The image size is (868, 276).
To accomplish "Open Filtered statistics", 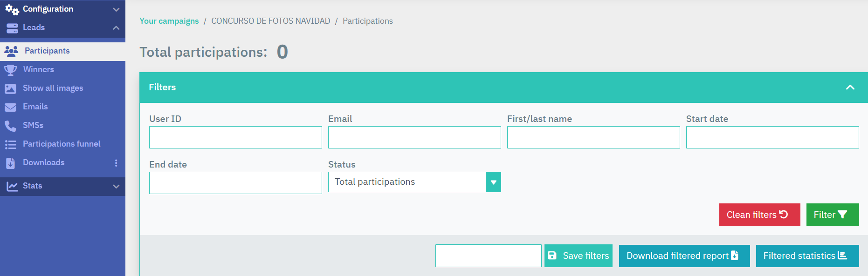I will (807, 256).
